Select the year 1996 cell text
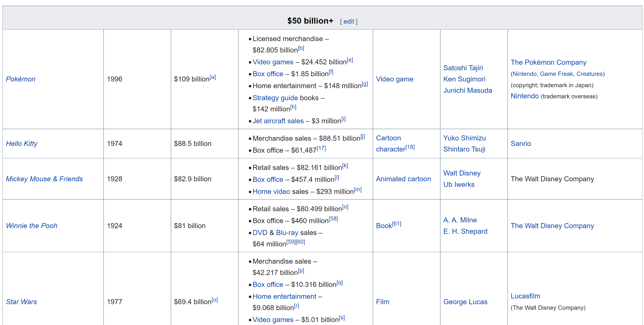The height and width of the screenshot is (325, 644). (114, 79)
